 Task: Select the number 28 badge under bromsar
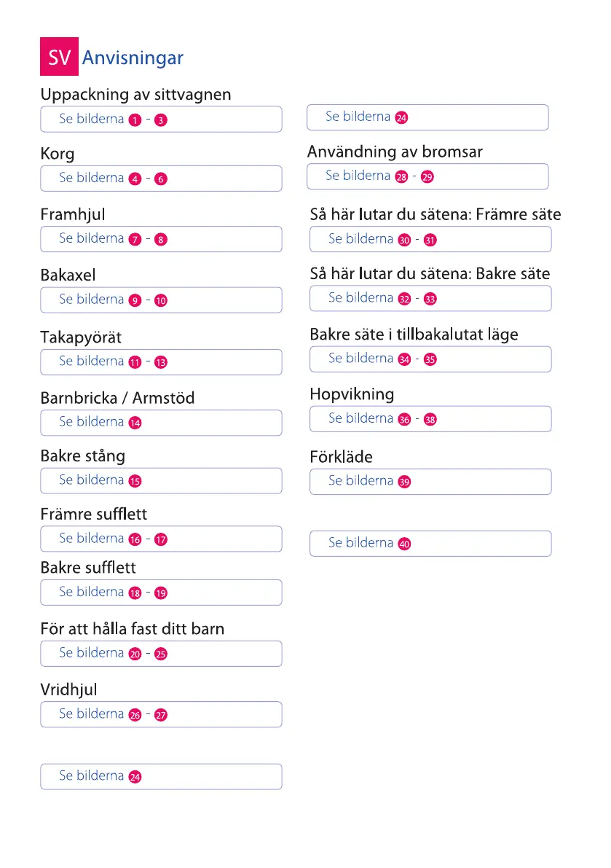pos(401,176)
